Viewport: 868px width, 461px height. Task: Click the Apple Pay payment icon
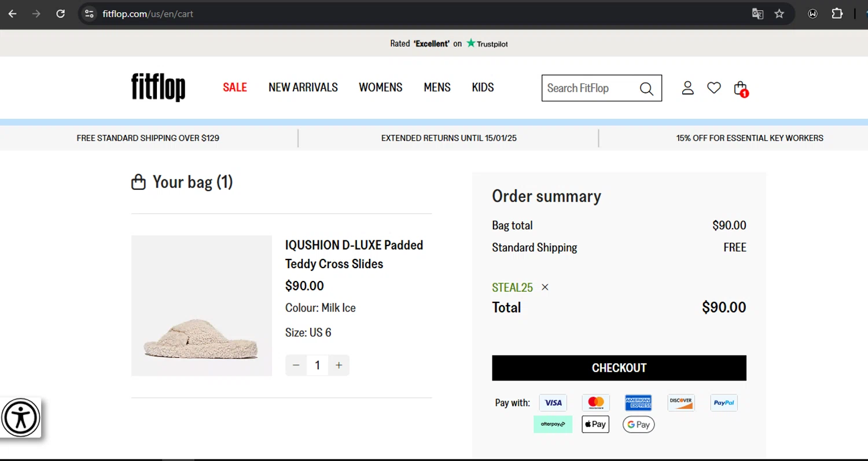coord(595,425)
